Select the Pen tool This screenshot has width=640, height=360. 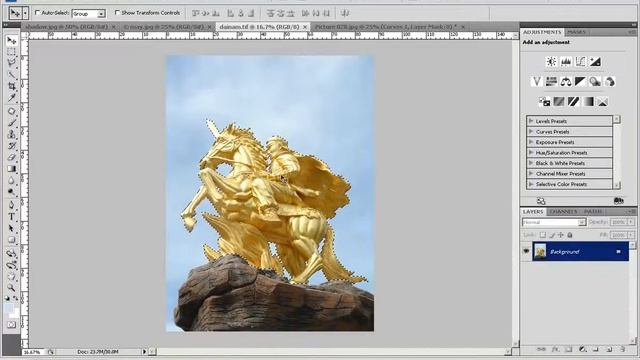(11, 205)
